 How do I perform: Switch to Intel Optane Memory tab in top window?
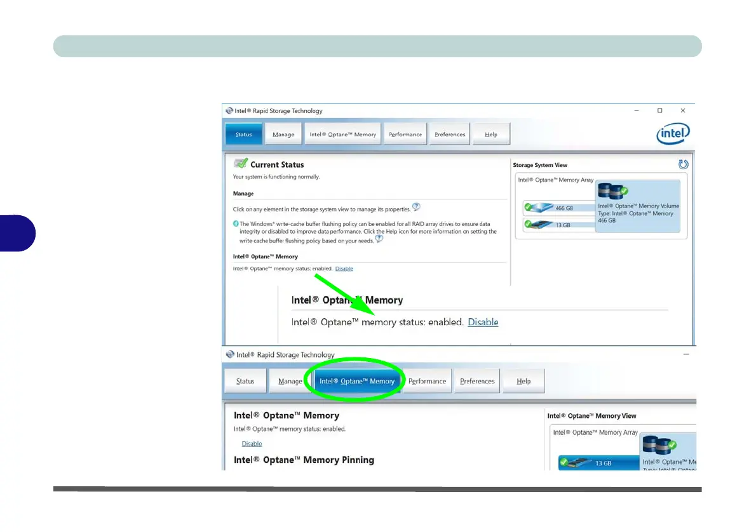pyautogui.click(x=343, y=134)
